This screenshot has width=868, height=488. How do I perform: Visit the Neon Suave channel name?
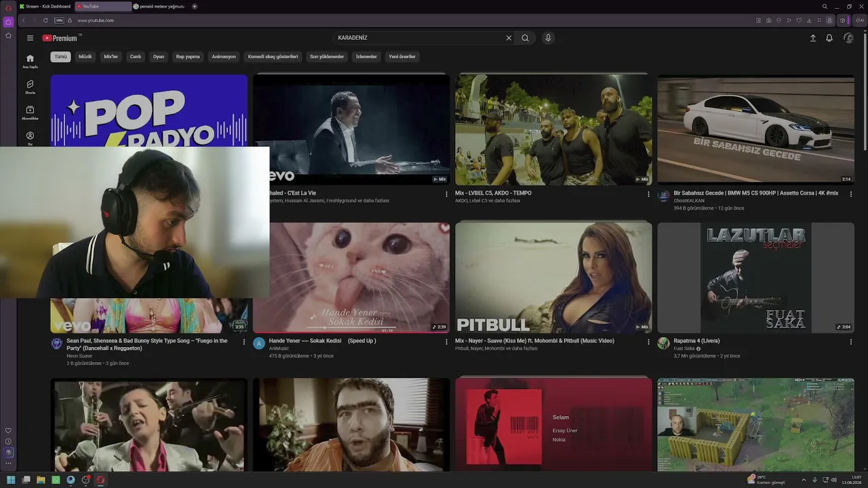coord(79,356)
